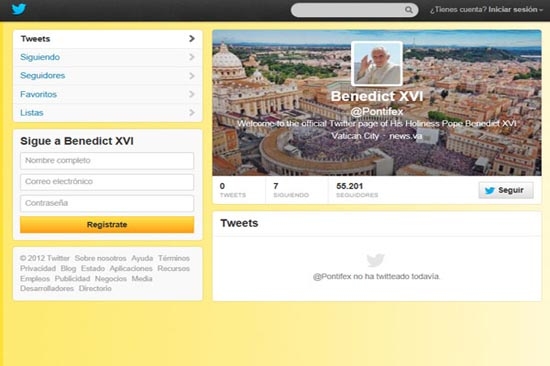Open the Ayuda footer link
The height and width of the screenshot is (366, 550).
tap(142, 258)
